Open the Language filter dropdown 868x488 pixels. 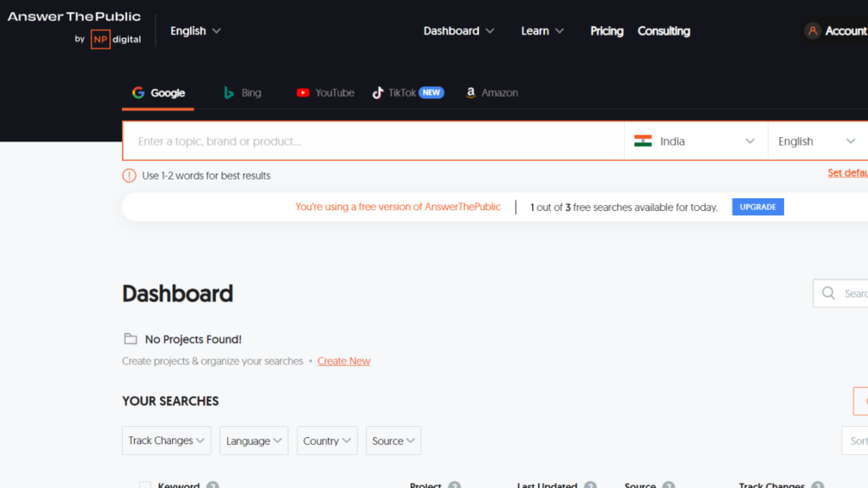click(x=254, y=441)
